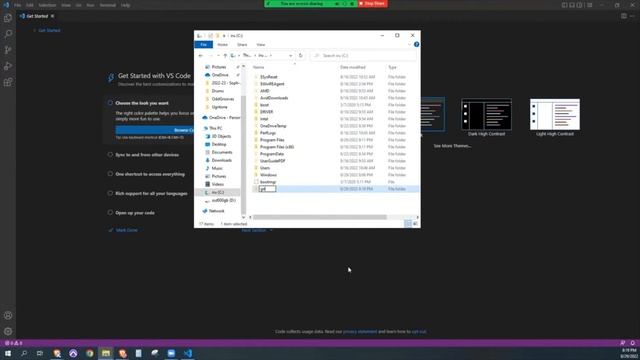The image size is (640, 360).
Task: Click the Up arrow in File Explorer
Action: [225, 56]
